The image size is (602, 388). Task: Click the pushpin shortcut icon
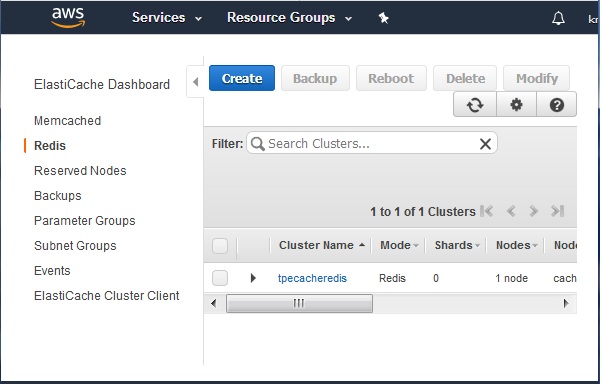pos(384,18)
